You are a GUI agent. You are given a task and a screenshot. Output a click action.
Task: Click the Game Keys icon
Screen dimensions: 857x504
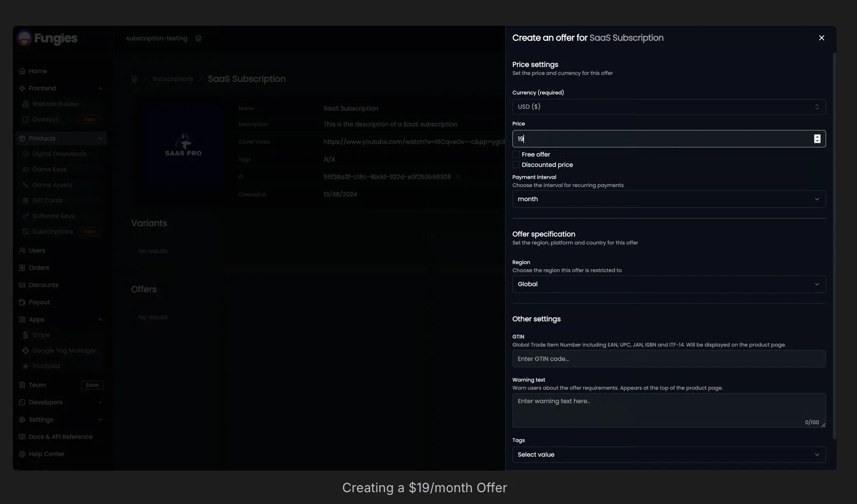tap(25, 169)
